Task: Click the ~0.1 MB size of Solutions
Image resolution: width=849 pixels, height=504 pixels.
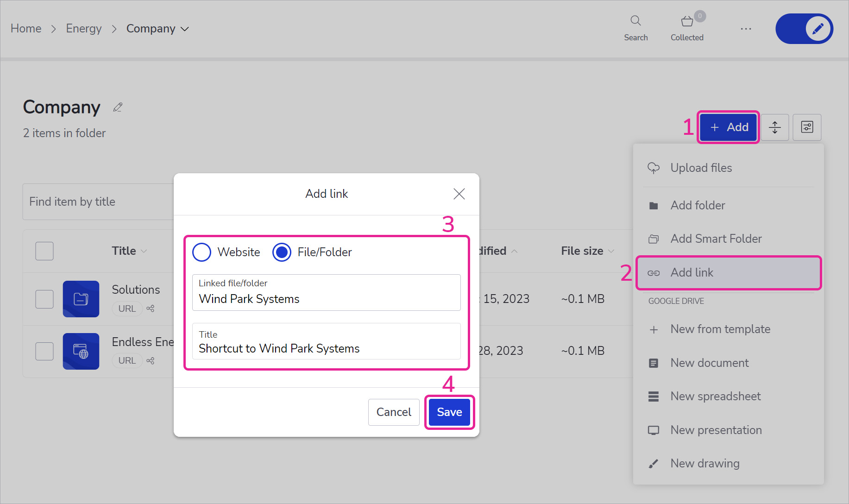Action: tap(583, 299)
